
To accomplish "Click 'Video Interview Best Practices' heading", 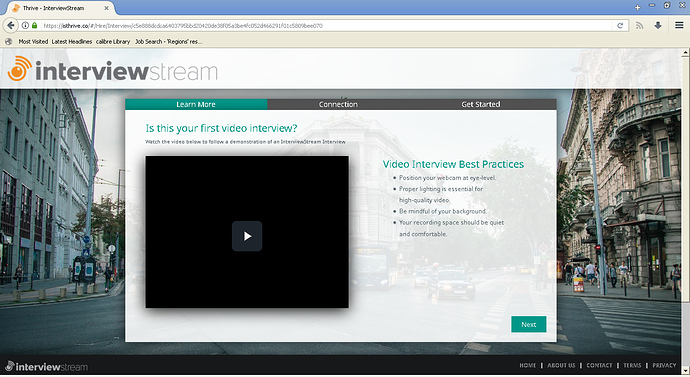I will [x=453, y=164].
